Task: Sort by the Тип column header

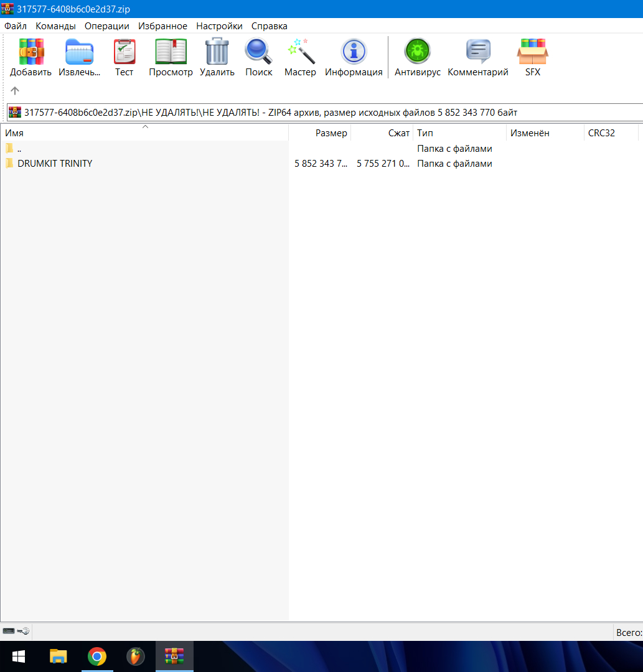Action: pyautogui.click(x=459, y=133)
